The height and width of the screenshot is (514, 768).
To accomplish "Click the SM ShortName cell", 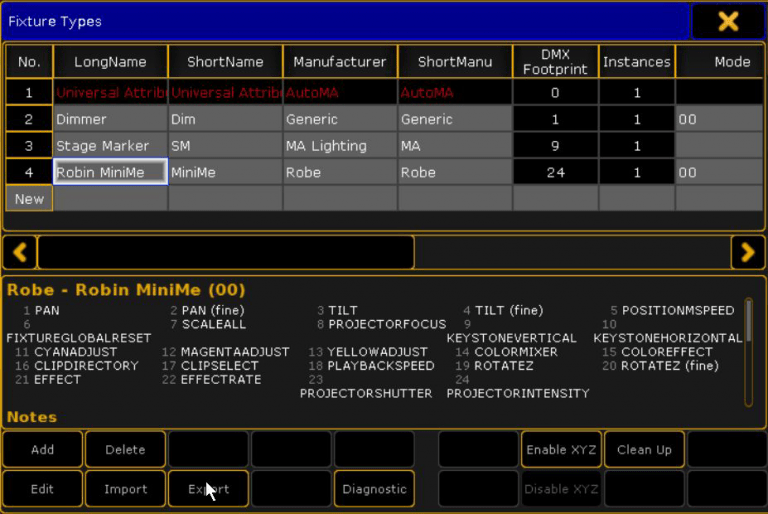I will (x=225, y=146).
